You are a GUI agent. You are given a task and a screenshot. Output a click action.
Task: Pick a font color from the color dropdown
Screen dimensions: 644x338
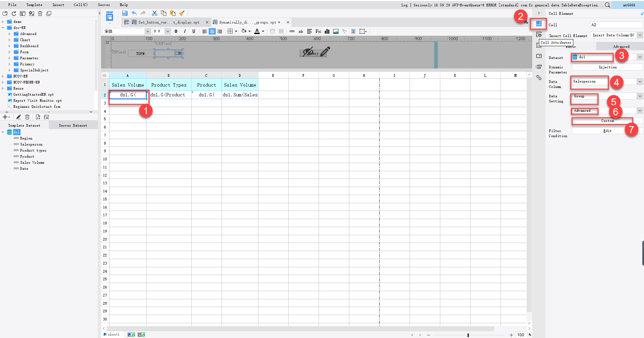[x=263, y=31]
